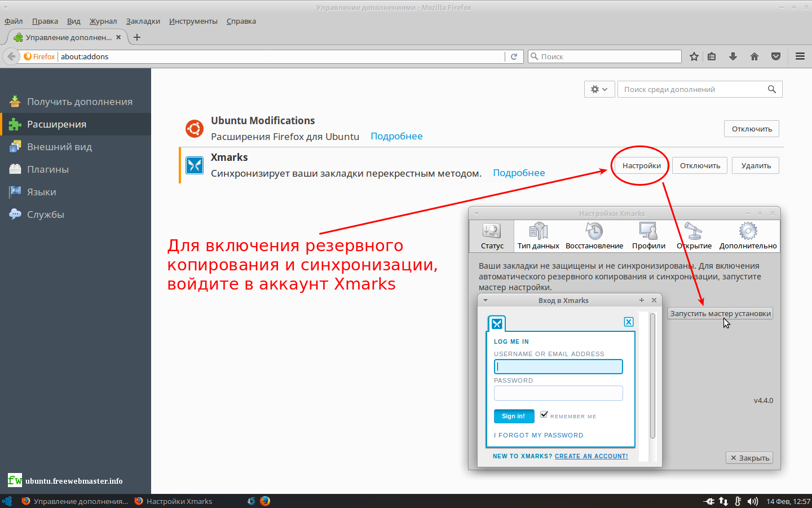812x508 pixels.
Task: Reload the current page
Action: coord(514,56)
